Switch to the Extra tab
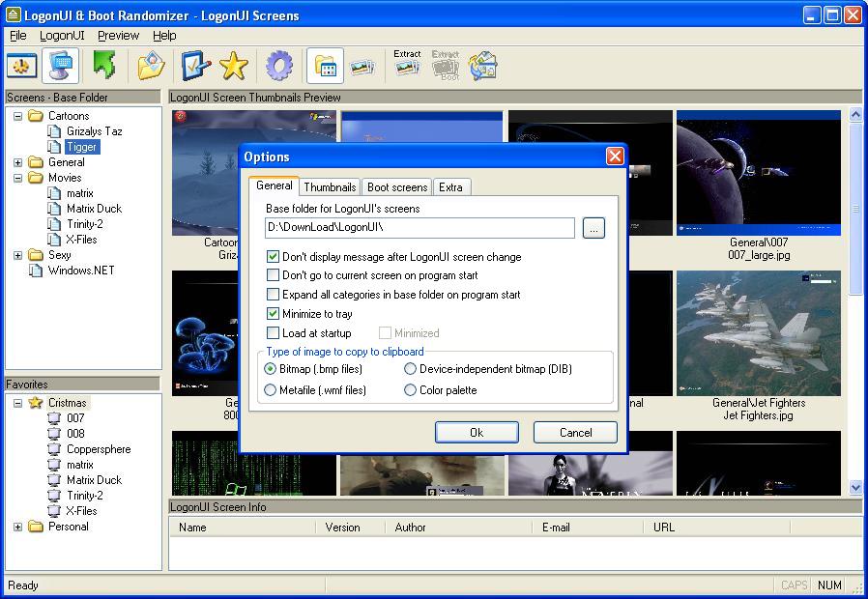The image size is (868, 599). pyautogui.click(x=451, y=186)
